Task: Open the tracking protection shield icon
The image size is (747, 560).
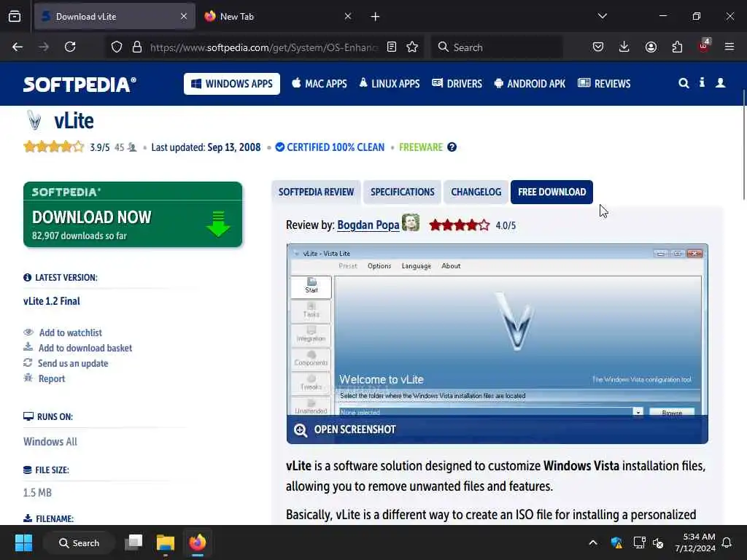Action: coord(117,47)
